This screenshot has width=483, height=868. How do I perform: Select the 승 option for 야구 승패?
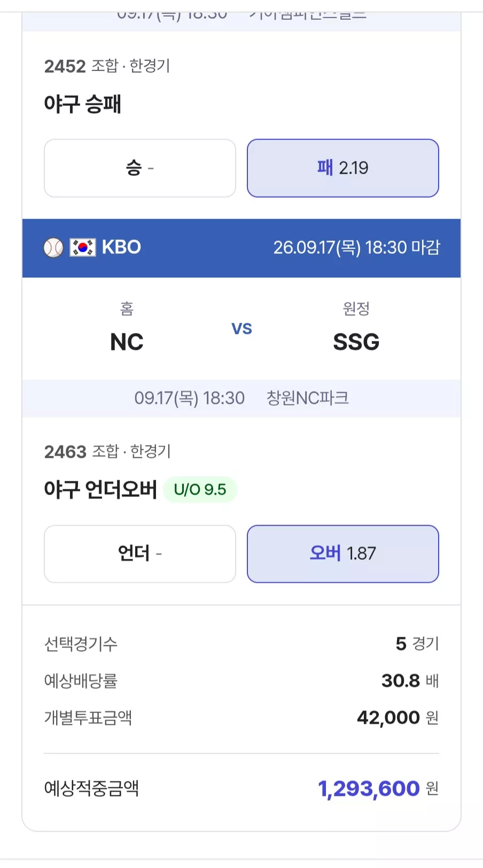click(x=140, y=168)
